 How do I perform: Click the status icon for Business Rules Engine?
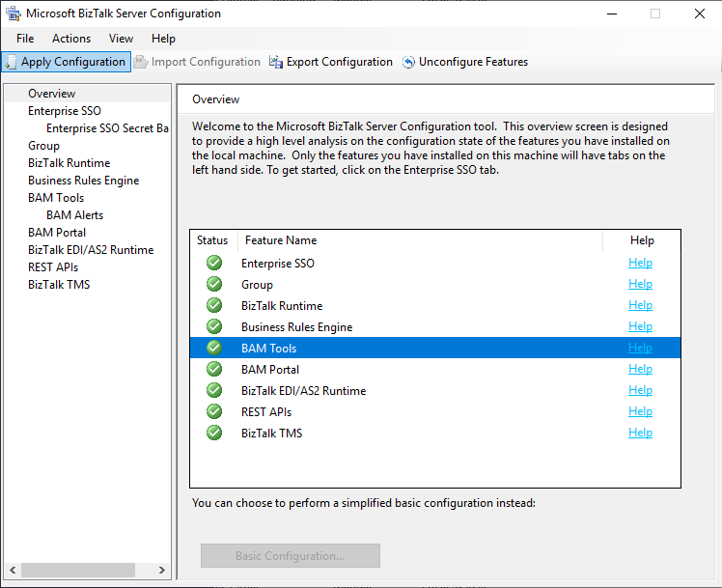(214, 327)
